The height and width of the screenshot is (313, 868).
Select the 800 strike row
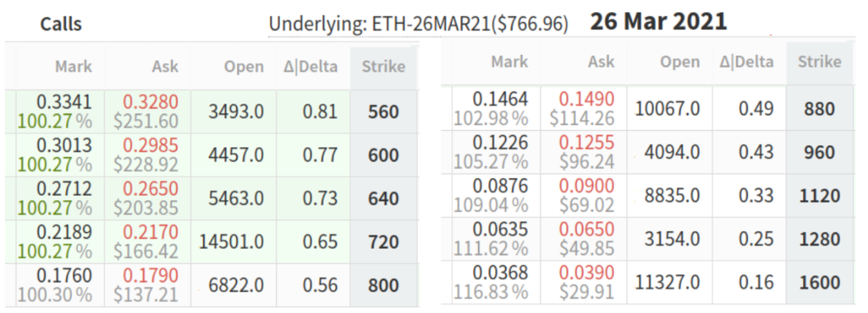[x=383, y=285]
